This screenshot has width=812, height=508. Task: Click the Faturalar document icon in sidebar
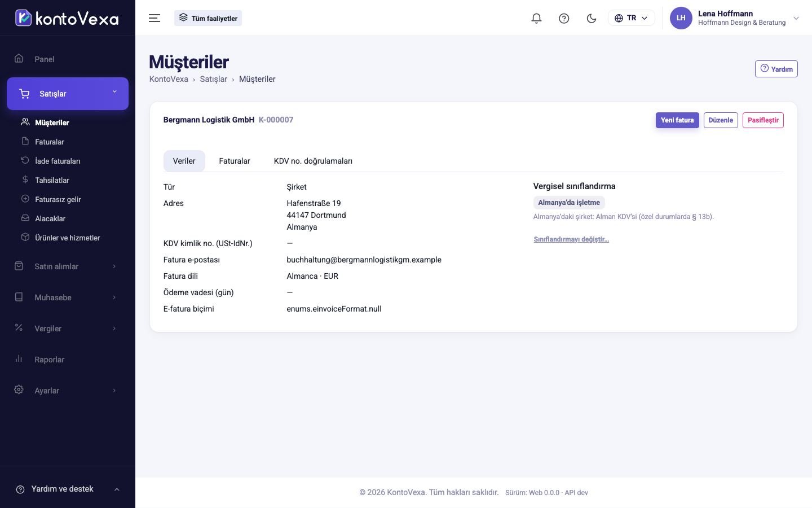pyautogui.click(x=25, y=141)
